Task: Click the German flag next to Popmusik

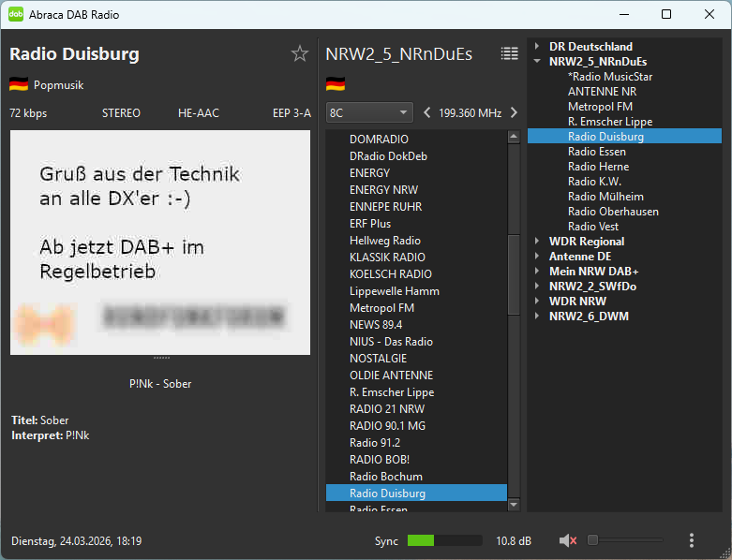Action: (x=19, y=84)
